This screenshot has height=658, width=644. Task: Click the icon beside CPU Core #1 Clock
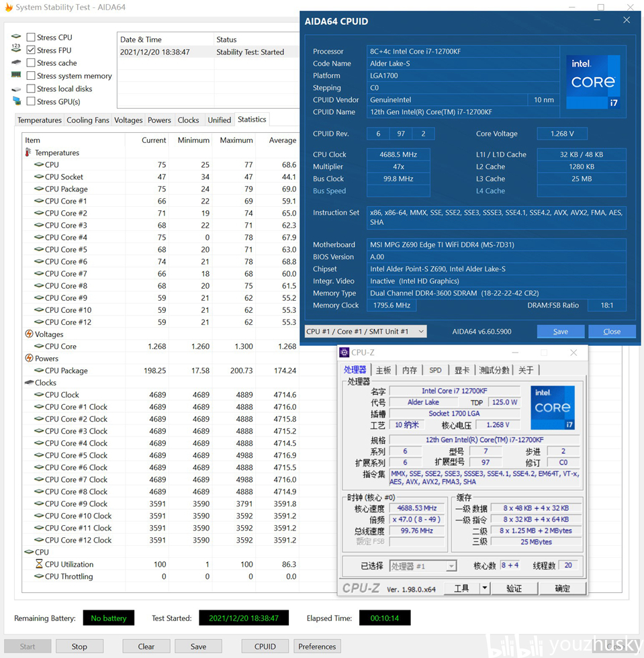tap(39, 407)
